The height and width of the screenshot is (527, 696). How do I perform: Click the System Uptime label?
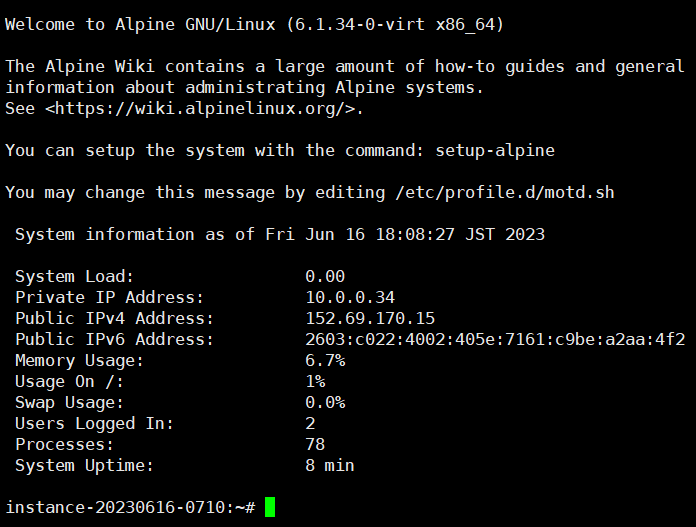85,465
